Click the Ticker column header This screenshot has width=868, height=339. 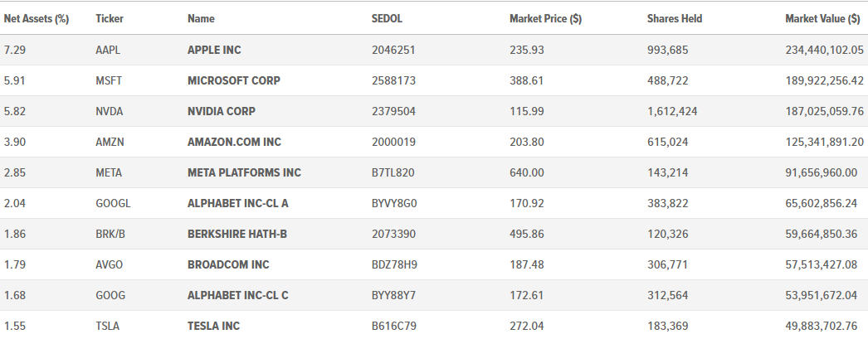pyautogui.click(x=110, y=18)
